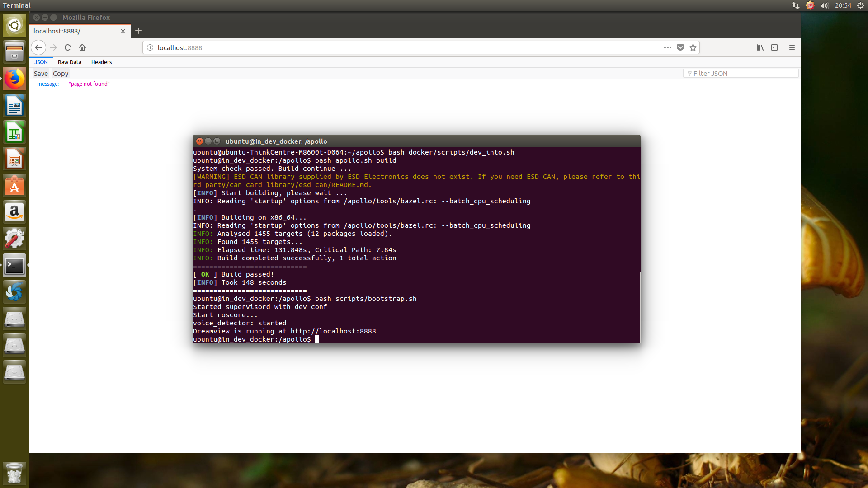The image size is (868, 488).
Task: Select the "page not found" JSON value
Action: pyautogui.click(x=89, y=84)
